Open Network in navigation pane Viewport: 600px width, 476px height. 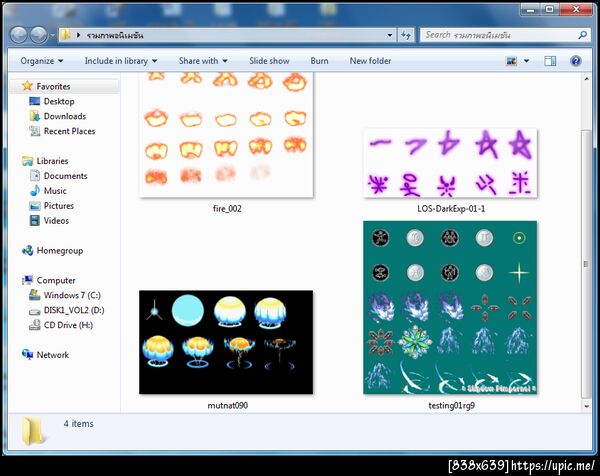53,355
